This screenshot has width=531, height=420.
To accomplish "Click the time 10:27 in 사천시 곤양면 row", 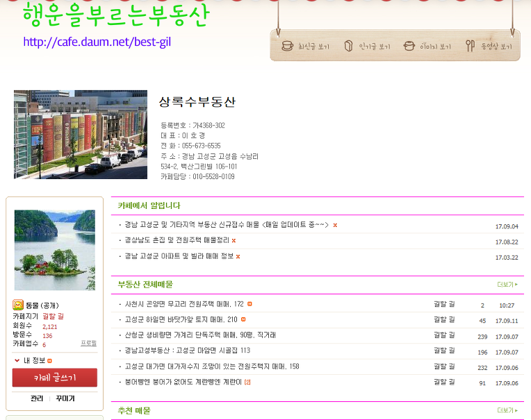I will [x=507, y=305].
